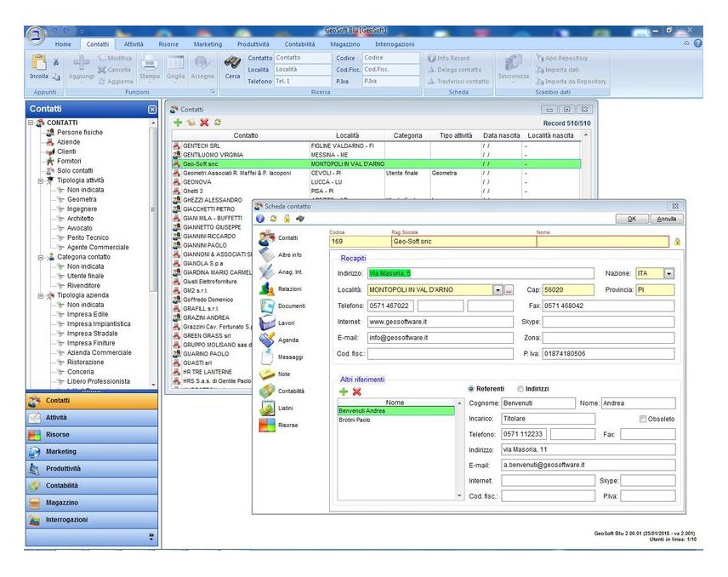Open the Relazioni section icon
The width and height of the screenshot is (728, 577).
(x=267, y=289)
